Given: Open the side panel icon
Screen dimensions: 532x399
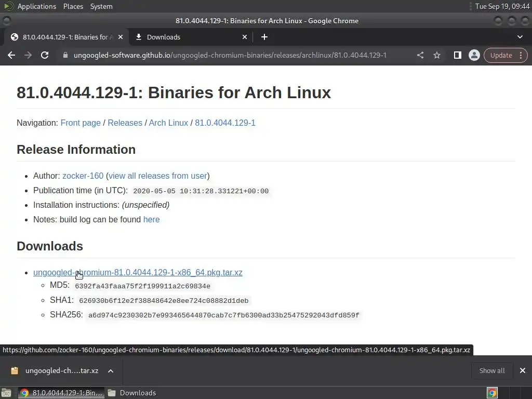Looking at the screenshot, I should click(x=457, y=55).
